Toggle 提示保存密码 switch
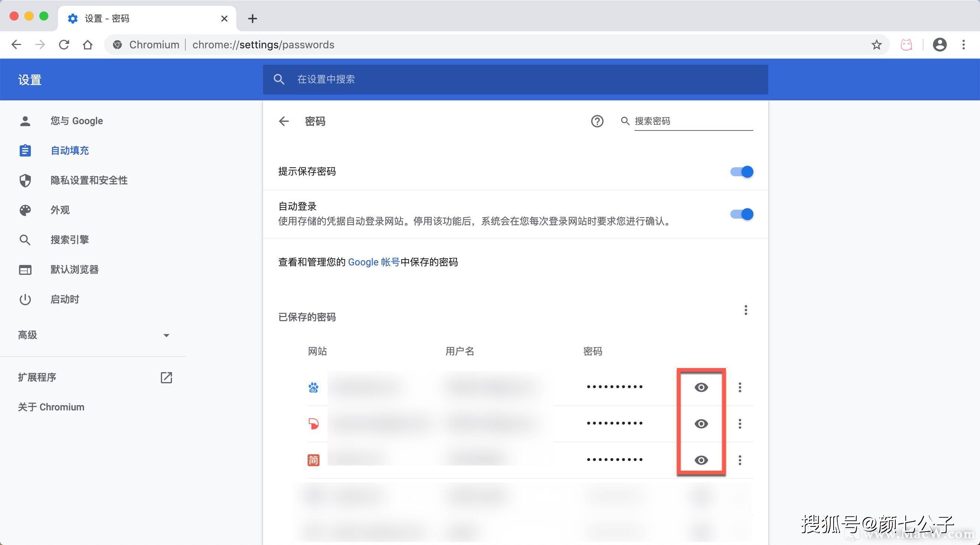The width and height of the screenshot is (980, 545). 742,172
